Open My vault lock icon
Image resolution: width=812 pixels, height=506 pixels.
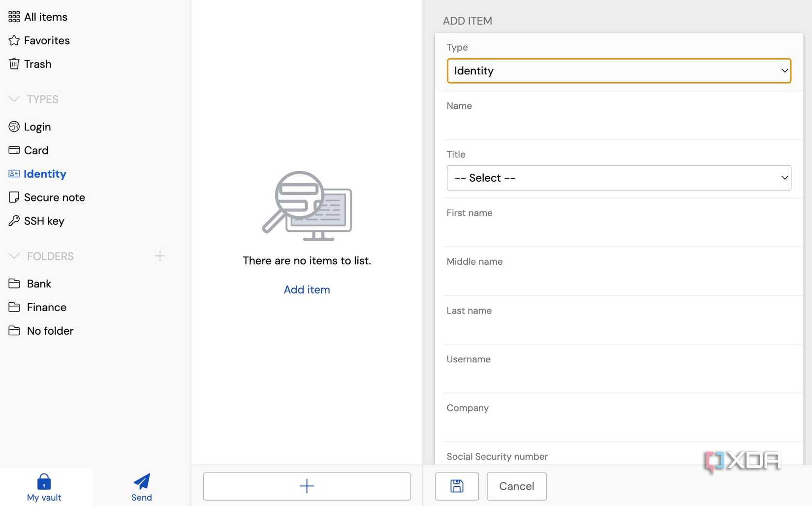point(44,482)
